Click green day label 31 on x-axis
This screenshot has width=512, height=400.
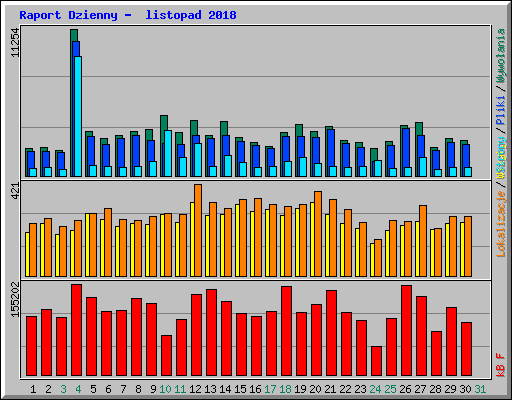[480, 389]
